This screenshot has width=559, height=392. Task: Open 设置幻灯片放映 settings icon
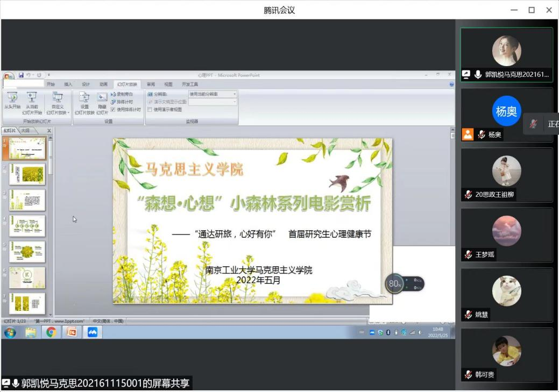tap(84, 97)
